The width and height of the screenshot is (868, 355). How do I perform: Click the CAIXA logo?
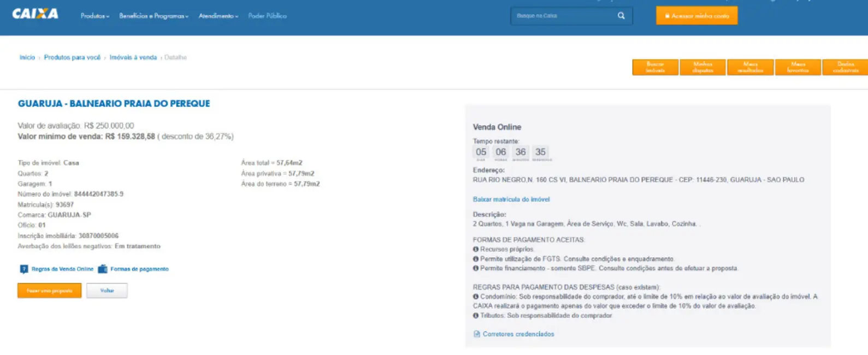click(x=36, y=14)
